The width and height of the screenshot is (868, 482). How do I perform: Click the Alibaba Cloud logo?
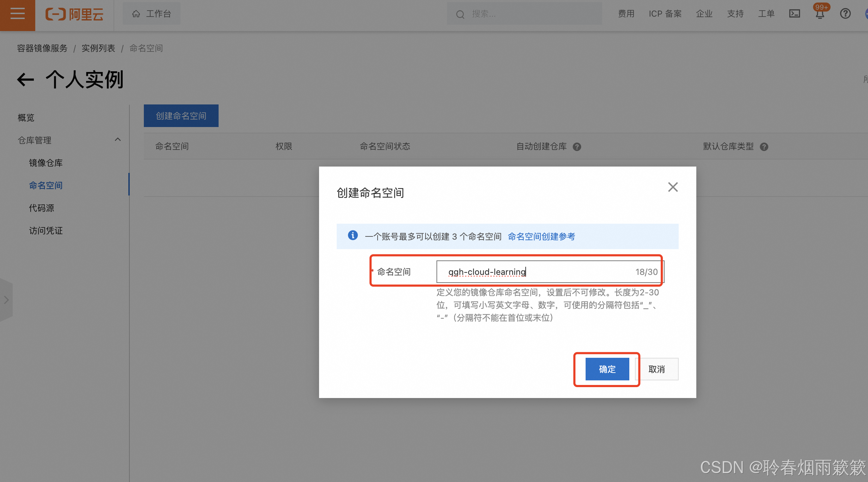click(x=74, y=14)
